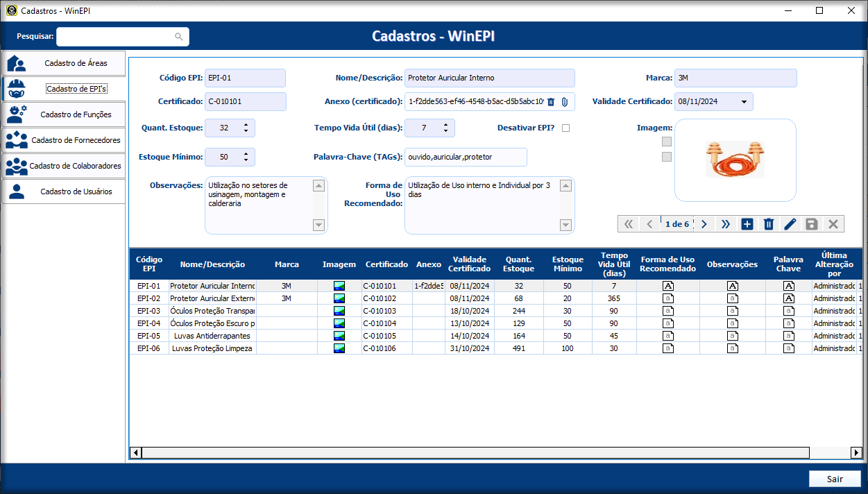
Task: Click the lower checkbox beside Imagem
Action: (x=667, y=157)
